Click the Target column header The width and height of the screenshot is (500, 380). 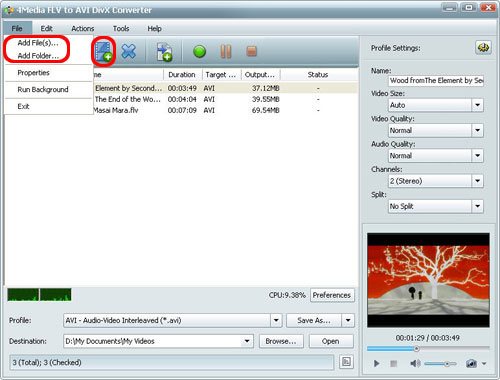pyautogui.click(x=222, y=75)
